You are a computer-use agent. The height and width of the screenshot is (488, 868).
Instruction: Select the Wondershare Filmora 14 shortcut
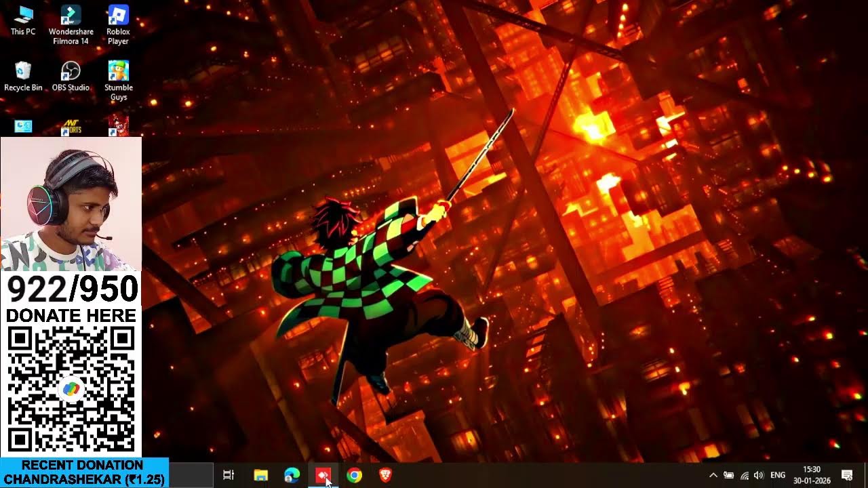pyautogui.click(x=71, y=25)
